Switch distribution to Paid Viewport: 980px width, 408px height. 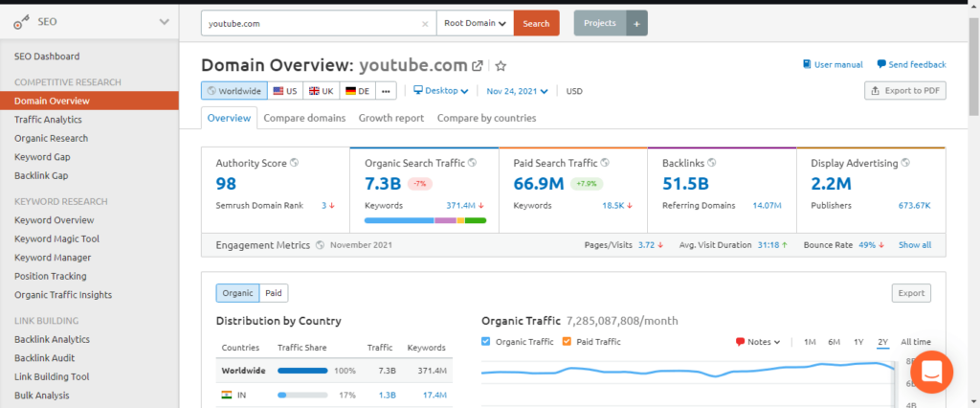click(x=274, y=293)
